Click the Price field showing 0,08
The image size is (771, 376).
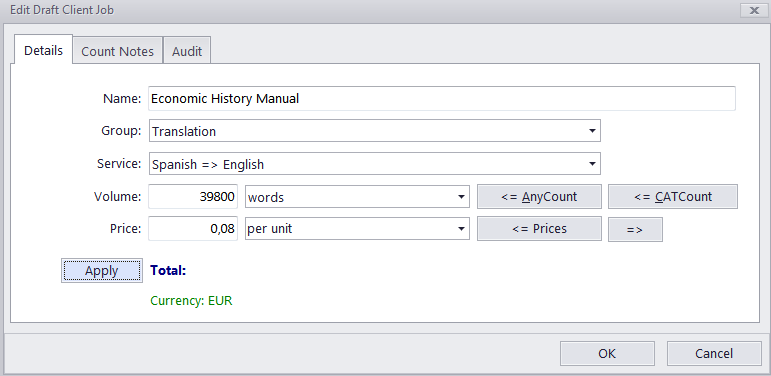(x=193, y=229)
